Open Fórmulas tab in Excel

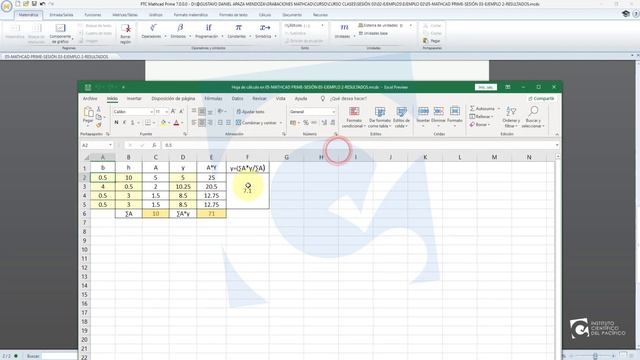[x=213, y=98]
